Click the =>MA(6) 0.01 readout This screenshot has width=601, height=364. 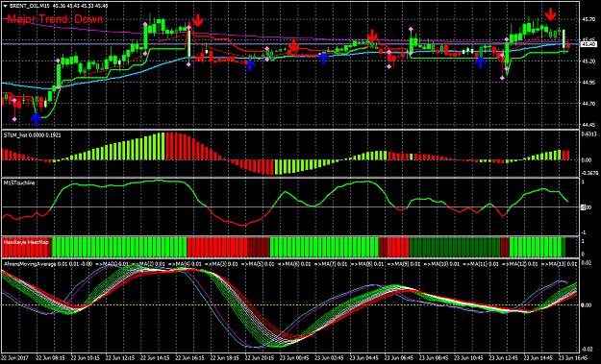pos(293,264)
